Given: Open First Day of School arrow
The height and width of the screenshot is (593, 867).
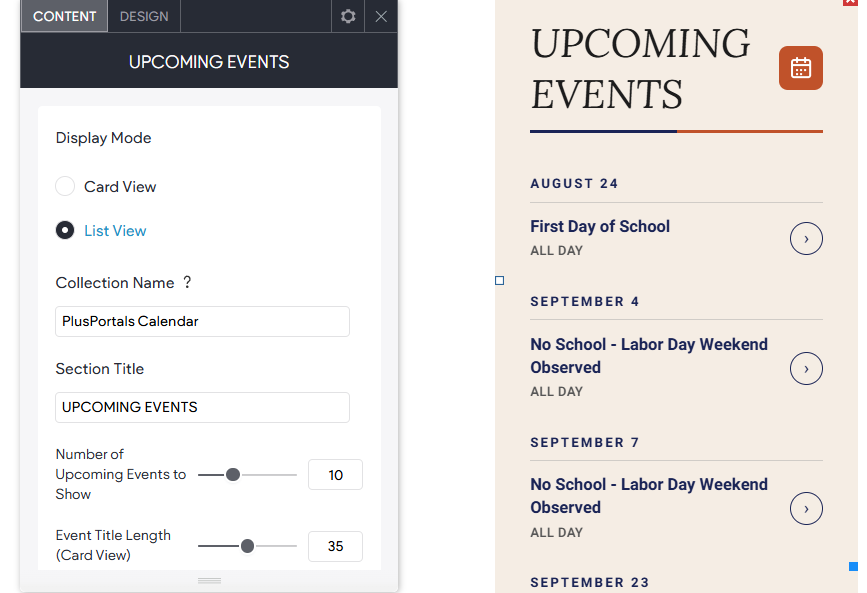Looking at the screenshot, I should 806,239.
